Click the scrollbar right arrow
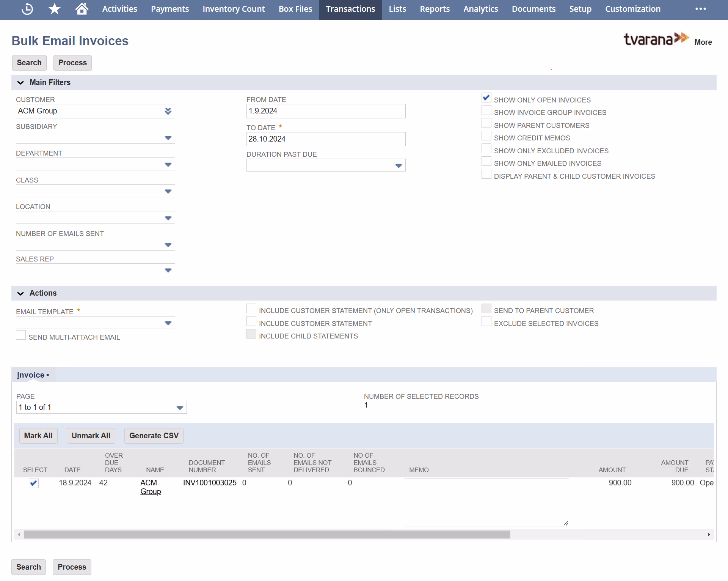 pyautogui.click(x=709, y=534)
